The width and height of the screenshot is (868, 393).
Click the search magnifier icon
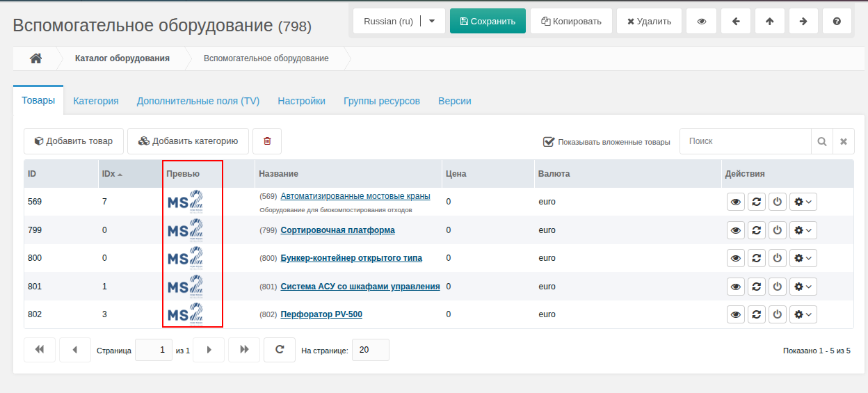pos(822,141)
